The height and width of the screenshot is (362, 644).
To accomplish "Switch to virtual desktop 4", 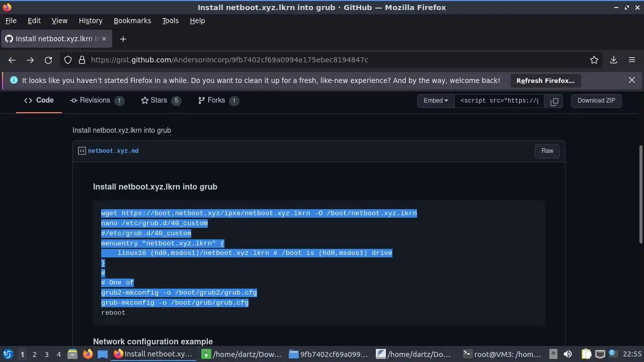I will click(58, 354).
